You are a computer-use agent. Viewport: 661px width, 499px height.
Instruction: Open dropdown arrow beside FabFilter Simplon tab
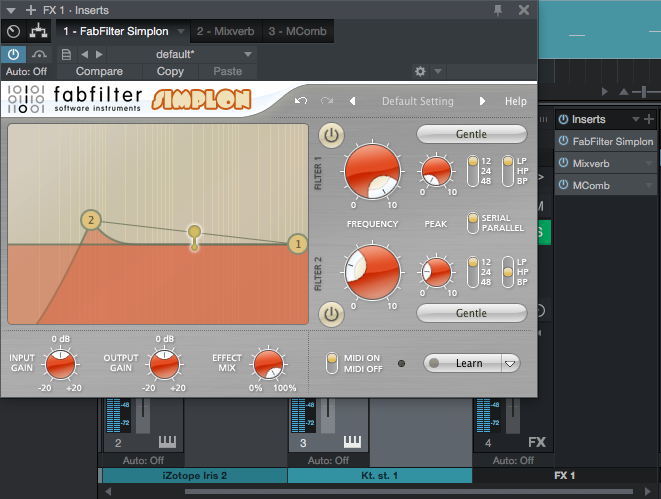[181, 31]
